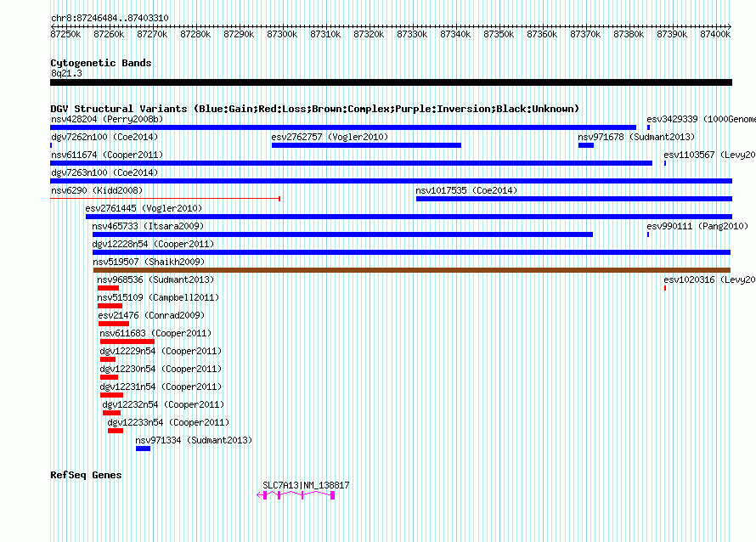
Task: Click the SLC7A13 magenta gene glyph
Action: pos(296,494)
